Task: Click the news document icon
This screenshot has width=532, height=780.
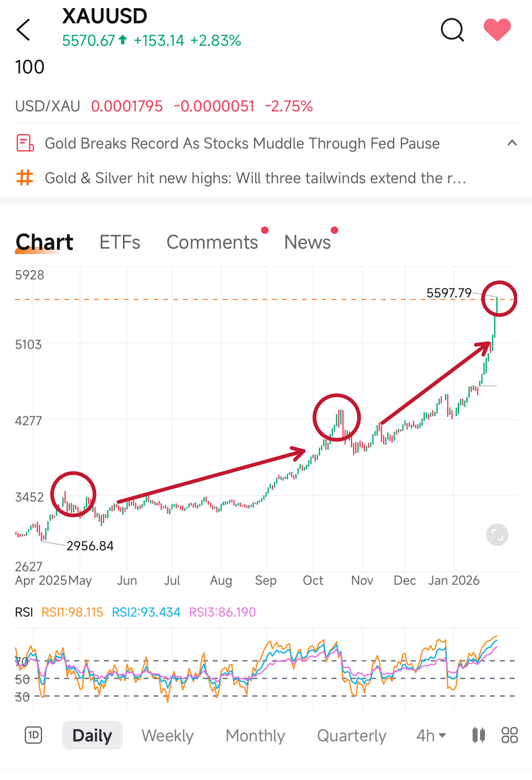Action: pyautogui.click(x=25, y=143)
